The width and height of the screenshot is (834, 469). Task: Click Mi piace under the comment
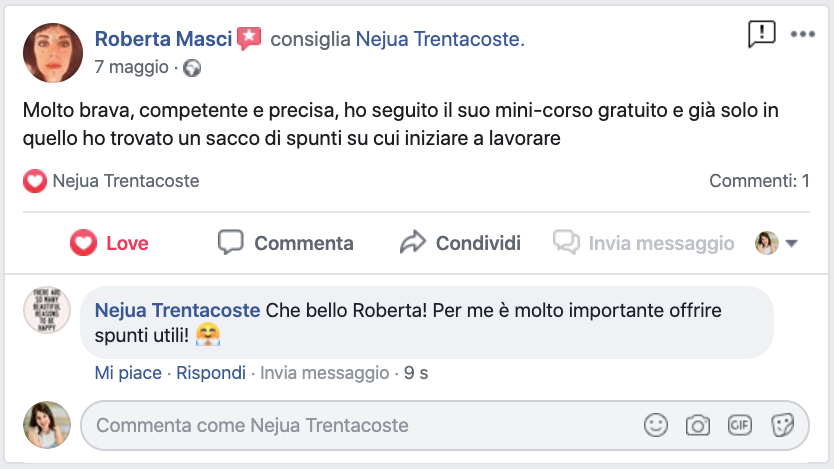tap(128, 373)
